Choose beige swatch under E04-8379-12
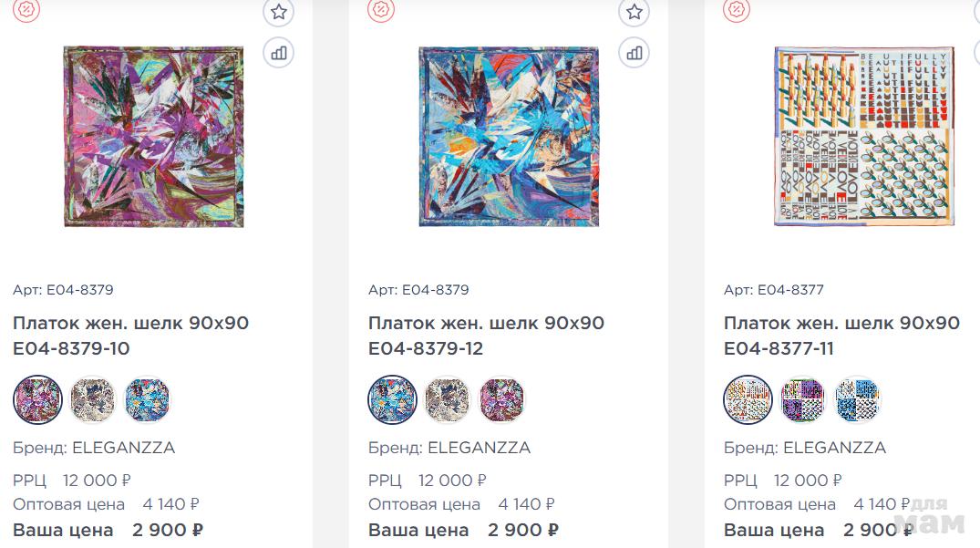 [448, 399]
